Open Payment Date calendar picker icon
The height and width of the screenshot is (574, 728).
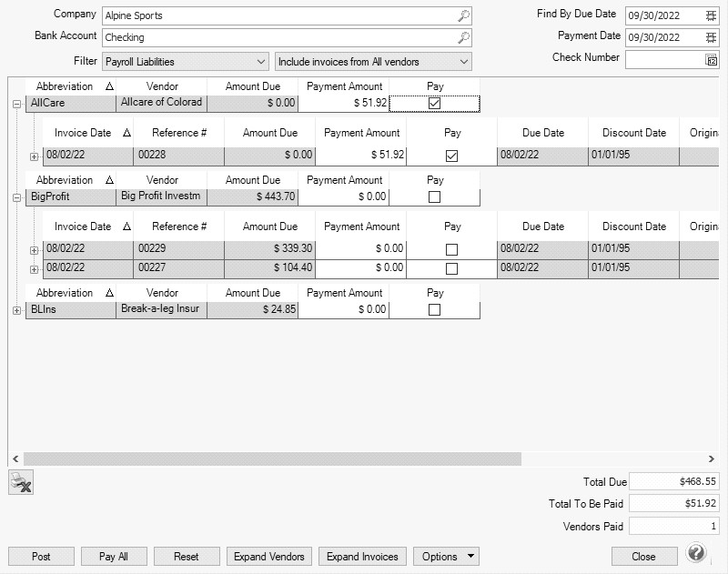click(x=711, y=37)
